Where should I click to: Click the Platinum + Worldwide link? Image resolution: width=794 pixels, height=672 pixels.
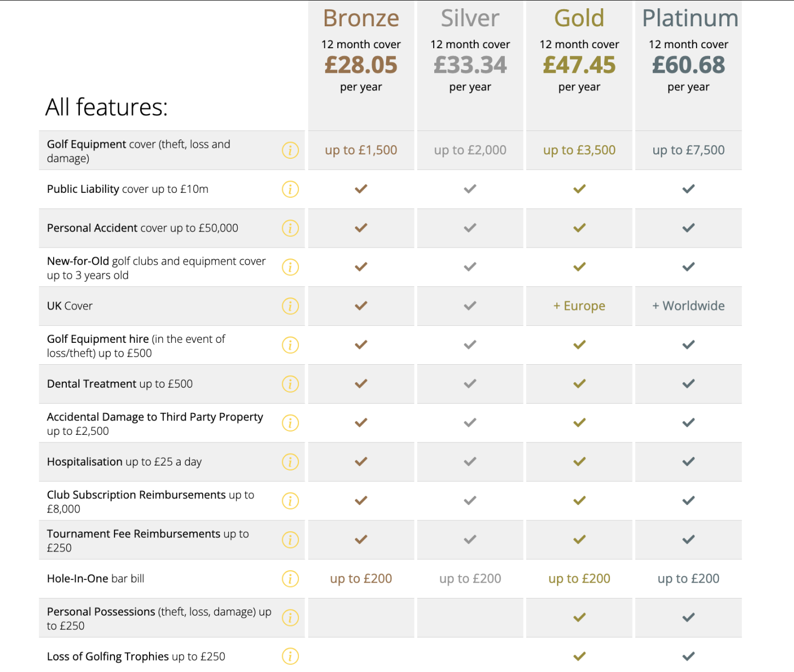coord(688,306)
